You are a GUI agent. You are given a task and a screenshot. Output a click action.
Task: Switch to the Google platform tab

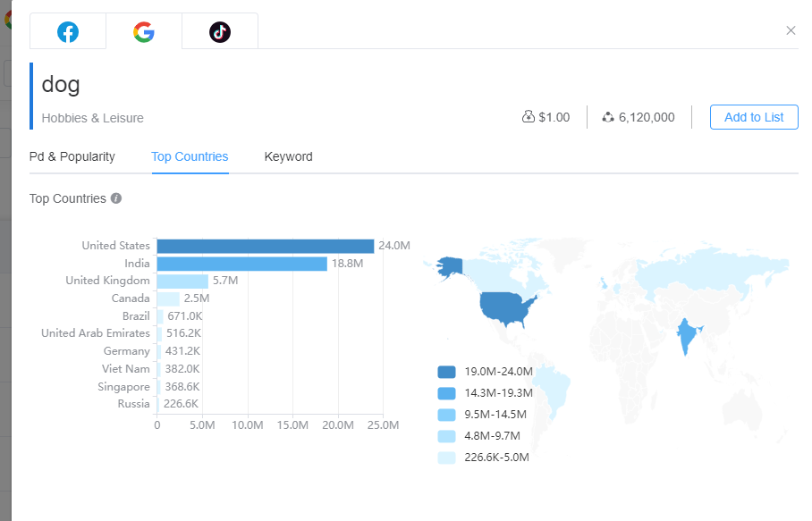[144, 31]
